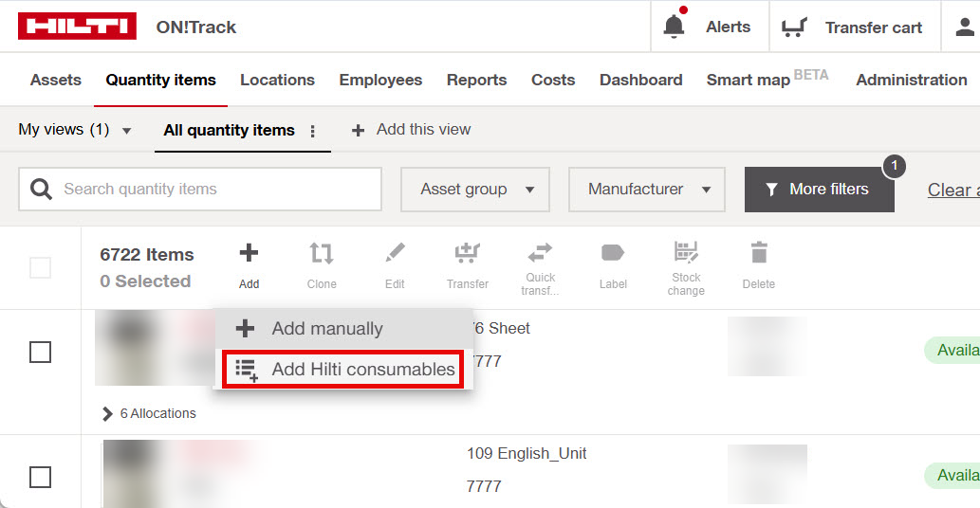Click the Stock change icon
Screen dimensions: 980x508
[686, 253]
